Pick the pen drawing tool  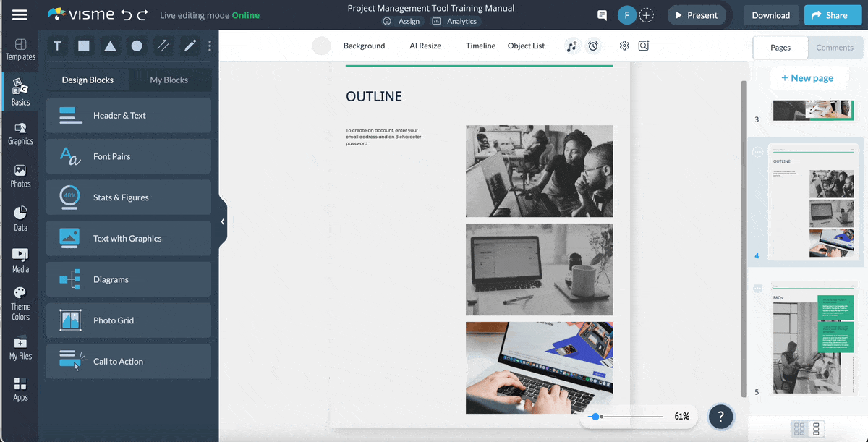pyautogui.click(x=190, y=46)
